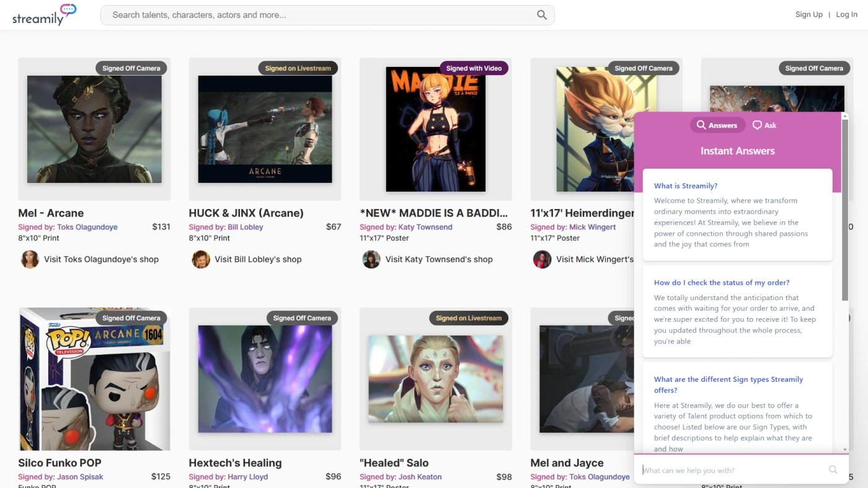Click the $125 price of Silco Funko POP

point(161,477)
